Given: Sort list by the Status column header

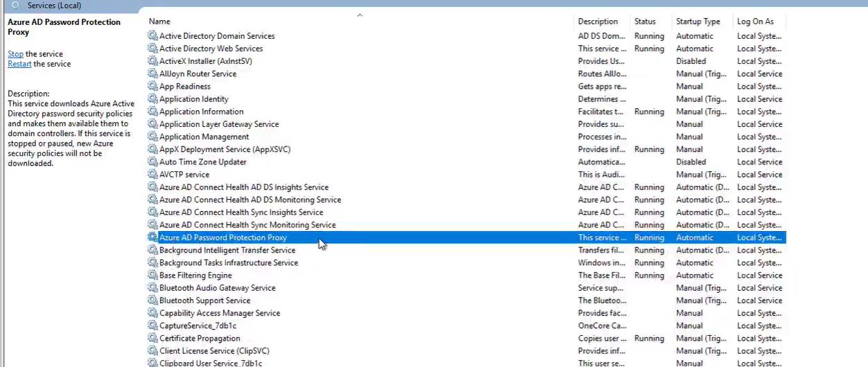Looking at the screenshot, I should [645, 22].
